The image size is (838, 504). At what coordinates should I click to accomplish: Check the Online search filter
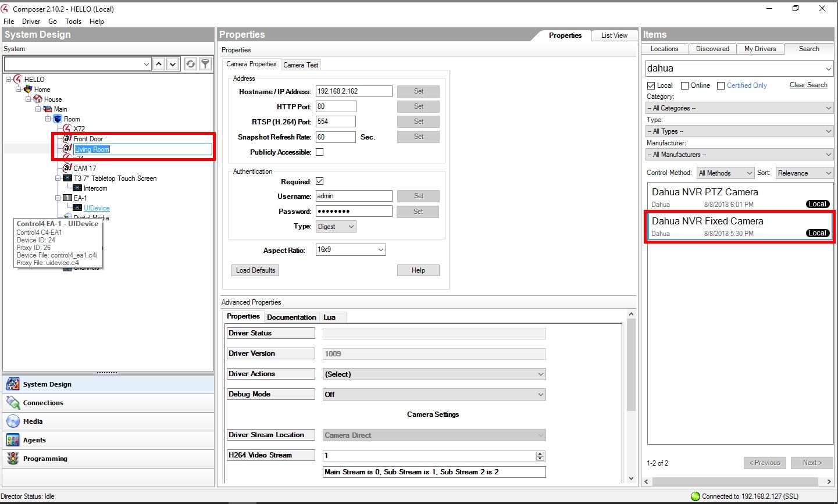tap(685, 85)
